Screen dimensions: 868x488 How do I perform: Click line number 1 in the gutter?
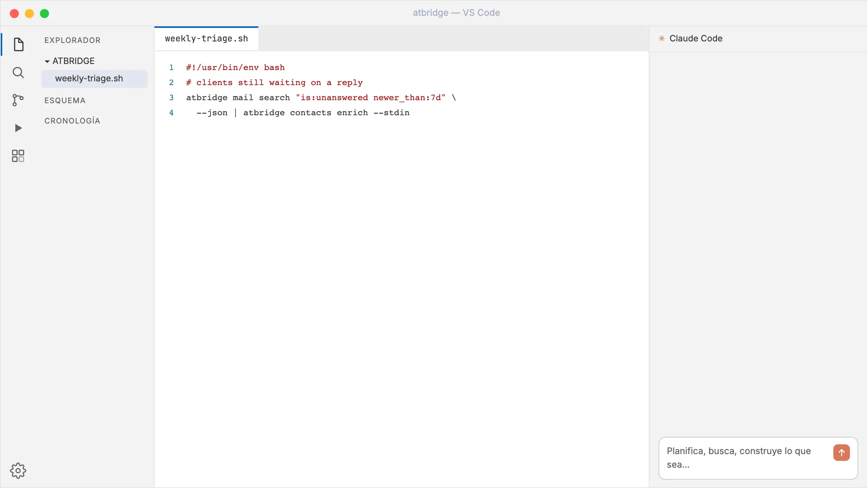(x=171, y=67)
